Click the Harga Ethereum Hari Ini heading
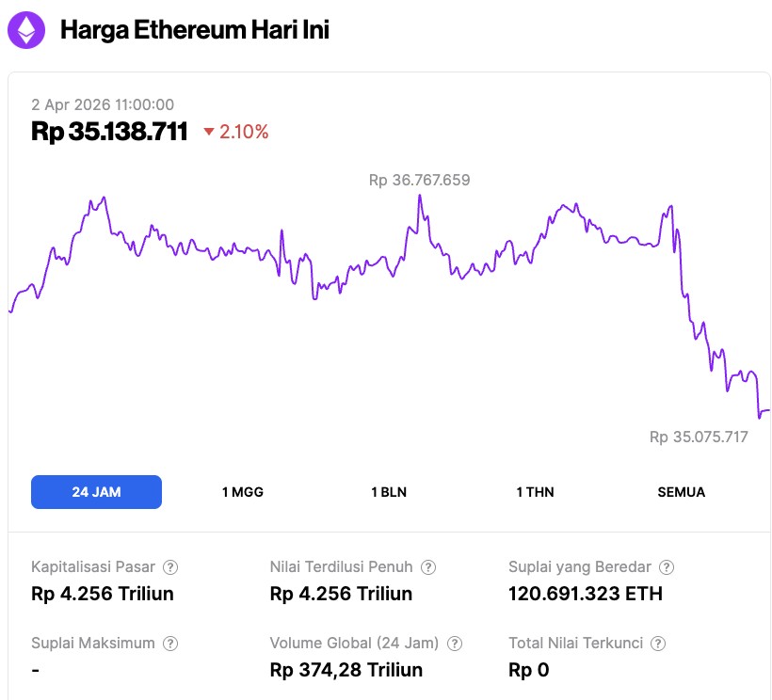This screenshot has width=772, height=700. 195,30
